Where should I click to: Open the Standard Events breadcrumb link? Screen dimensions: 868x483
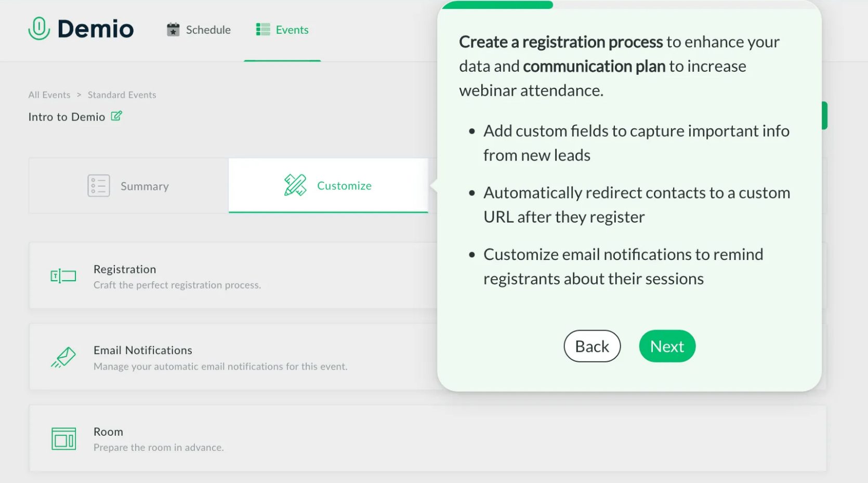point(122,95)
